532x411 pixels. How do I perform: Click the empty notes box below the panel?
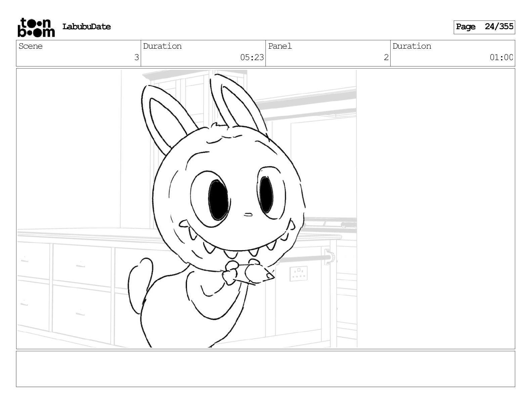[x=265, y=369]
